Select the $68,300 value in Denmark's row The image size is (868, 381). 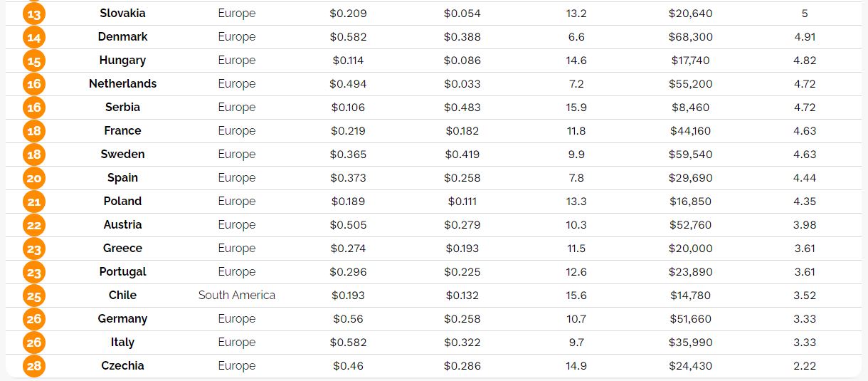point(690,37)
